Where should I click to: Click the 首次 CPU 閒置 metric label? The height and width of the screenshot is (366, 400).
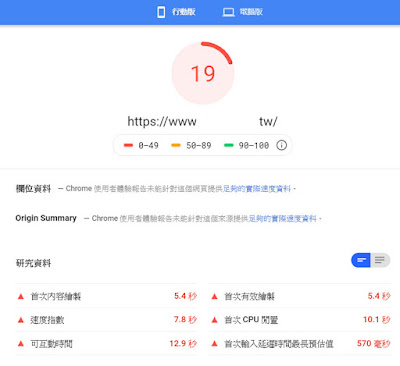tap(251, 320)
